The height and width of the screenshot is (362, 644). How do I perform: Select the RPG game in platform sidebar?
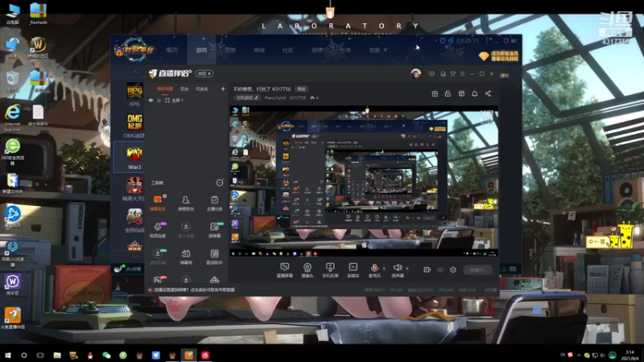[x=134, y=94]
